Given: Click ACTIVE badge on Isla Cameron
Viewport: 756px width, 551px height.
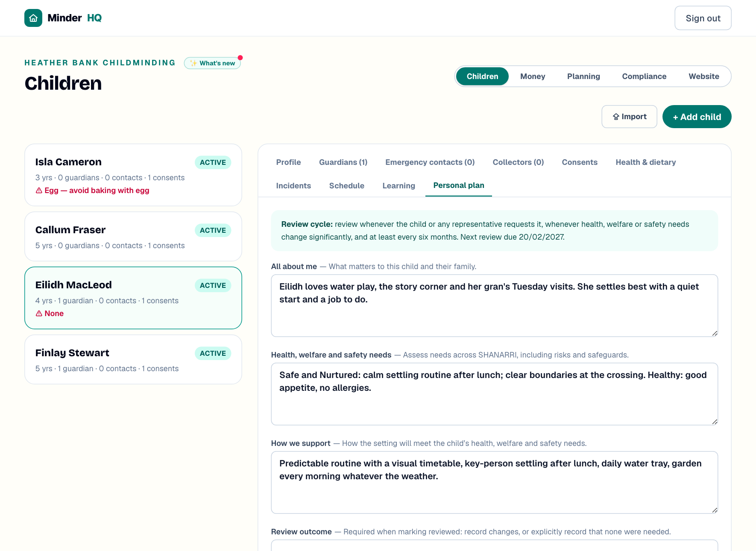Looking at the screenshot, I should [x=213, y=162].
